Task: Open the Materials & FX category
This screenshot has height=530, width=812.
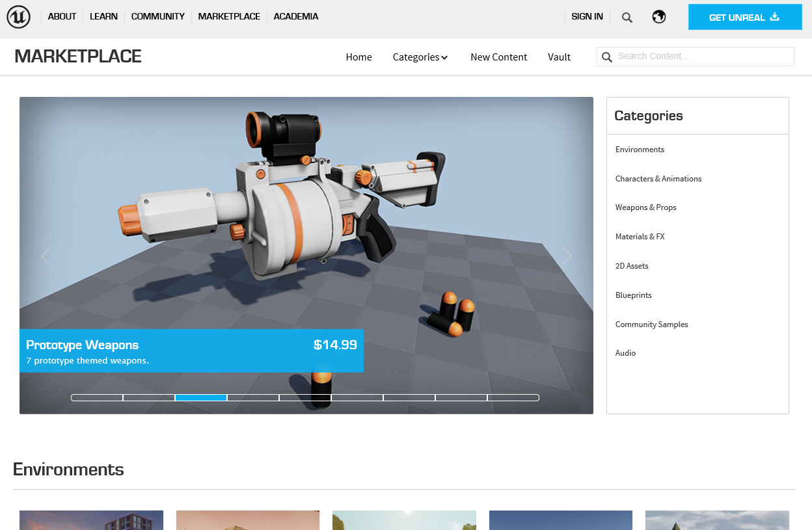Action: (x=640, y=237)
